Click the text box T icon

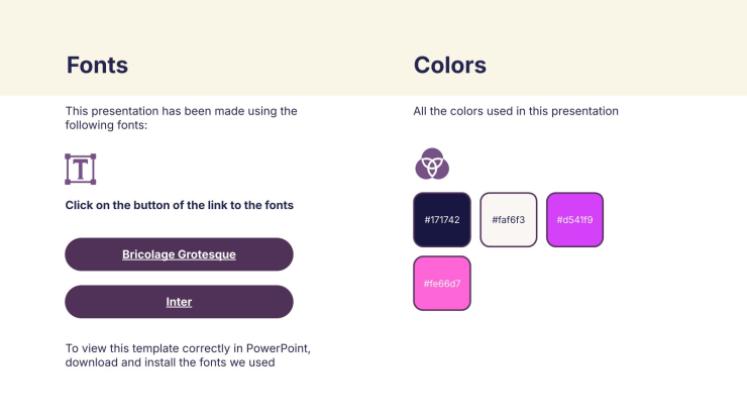(x=81, y=169)
